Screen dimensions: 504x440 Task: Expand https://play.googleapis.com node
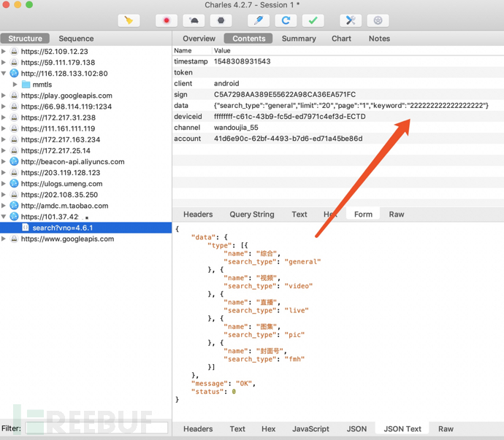pos(4,96)
